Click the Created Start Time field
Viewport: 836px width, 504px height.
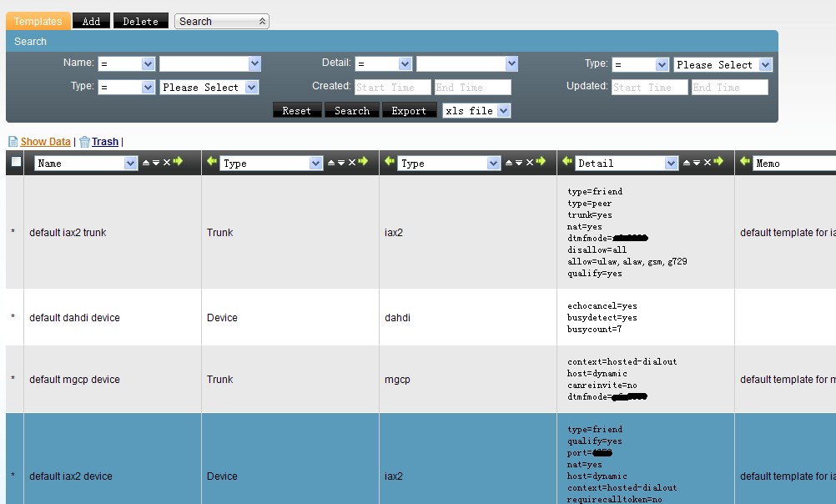[392, 87]
